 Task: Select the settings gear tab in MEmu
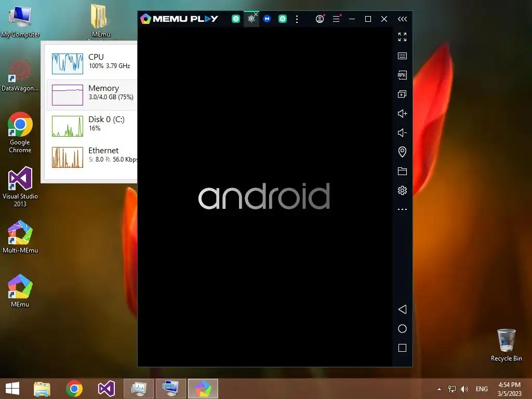tap(251, 19)
